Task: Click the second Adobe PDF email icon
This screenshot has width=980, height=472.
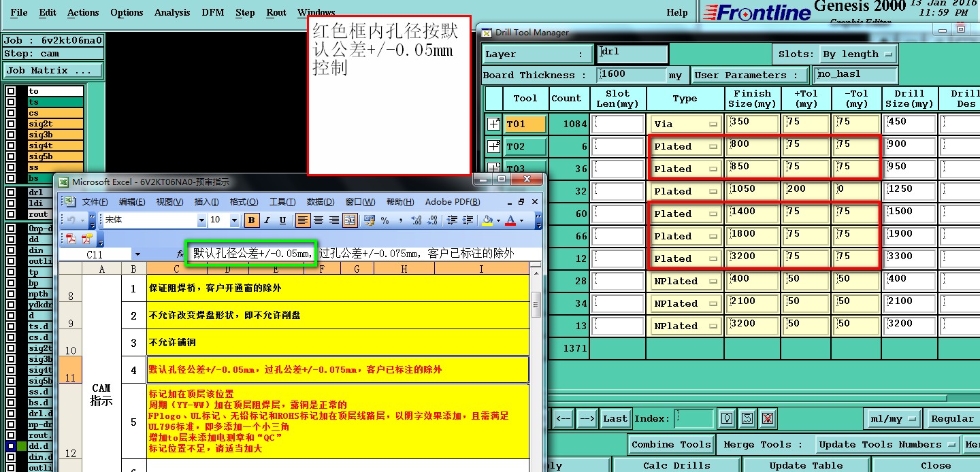Action: 87,239
